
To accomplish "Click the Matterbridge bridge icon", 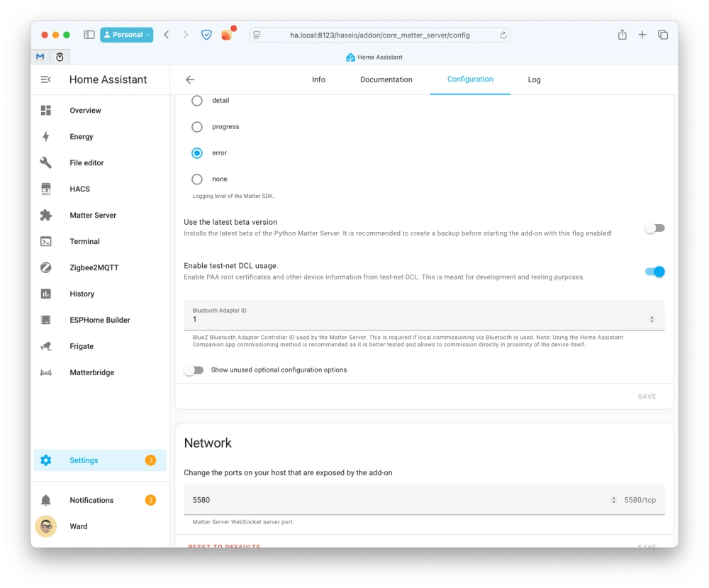I will pyautogui.click(x=46, y=373).
